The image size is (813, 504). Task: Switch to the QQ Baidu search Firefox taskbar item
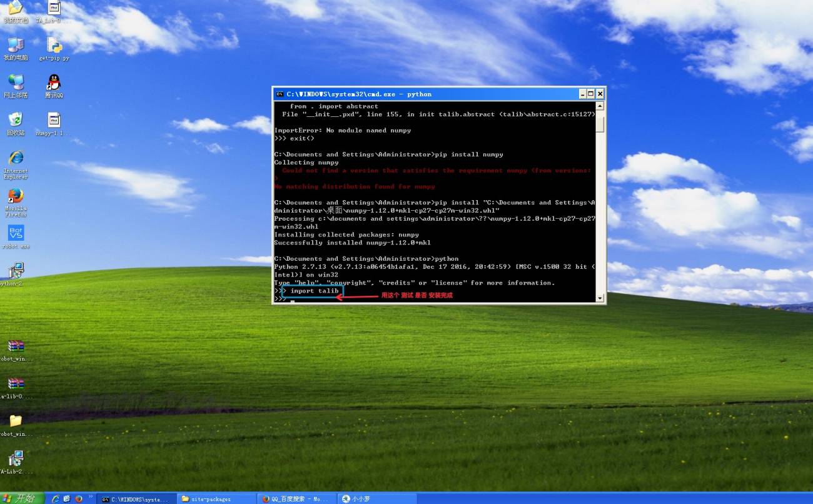pos(297,498)
